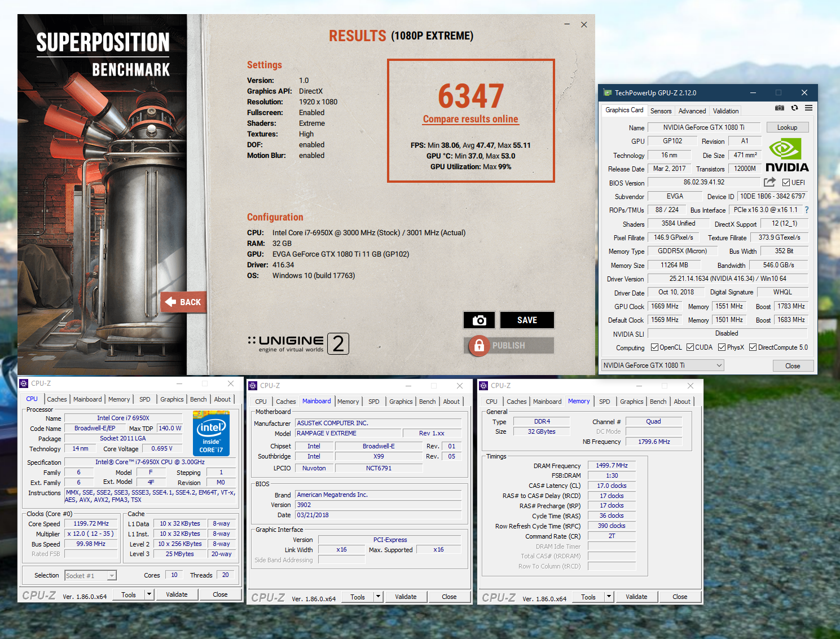Click the PUBLISH button in Superposition
The width and height of the screenshot is (840, 639).
(x=509, y=345)
